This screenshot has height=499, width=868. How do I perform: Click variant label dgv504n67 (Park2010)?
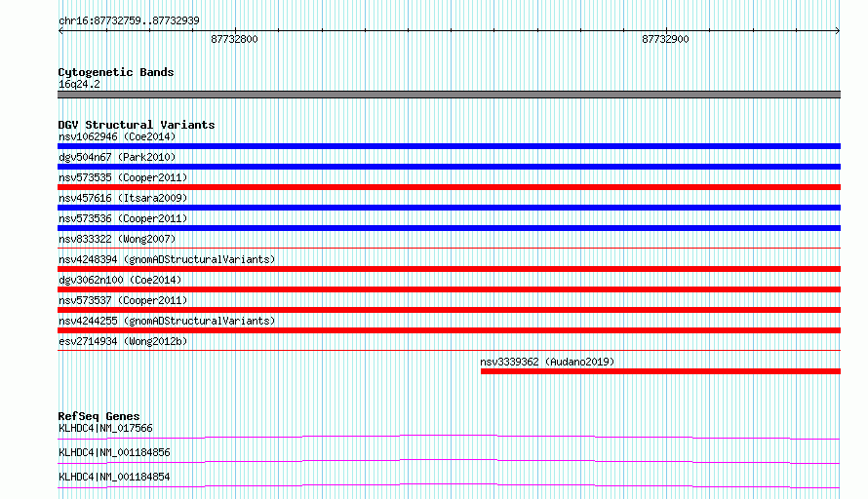[x=117, y=157]
